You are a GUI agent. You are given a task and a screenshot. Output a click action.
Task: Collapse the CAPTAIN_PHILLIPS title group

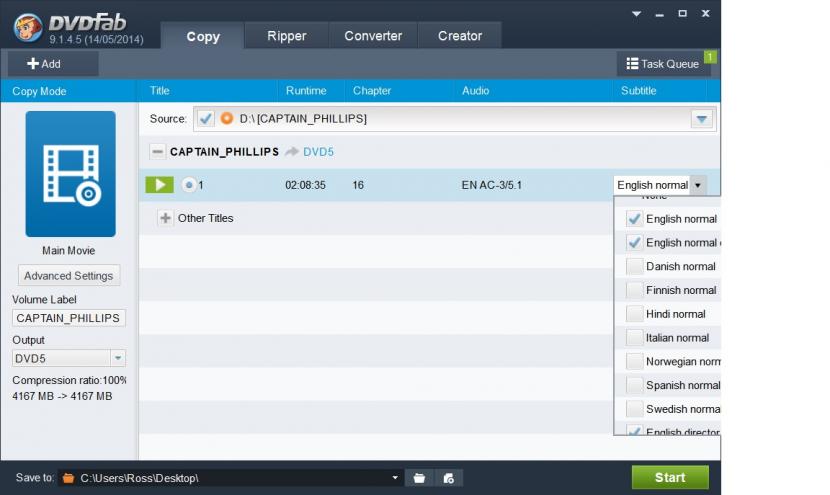click(x=157, y=152)
